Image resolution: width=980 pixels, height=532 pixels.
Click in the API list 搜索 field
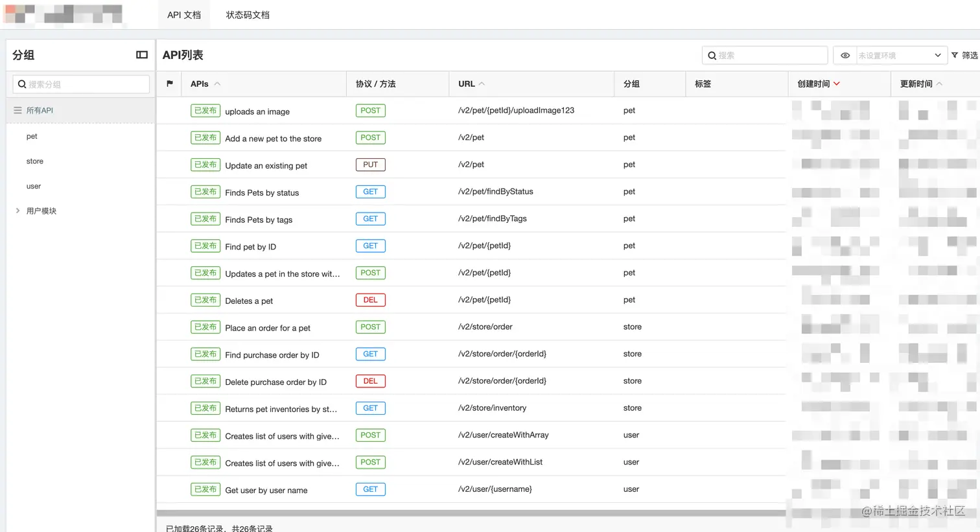point(765,56)
